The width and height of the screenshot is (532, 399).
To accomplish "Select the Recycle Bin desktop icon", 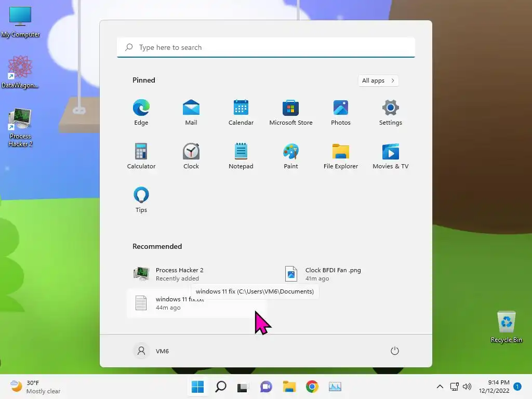I will point(506,327).
